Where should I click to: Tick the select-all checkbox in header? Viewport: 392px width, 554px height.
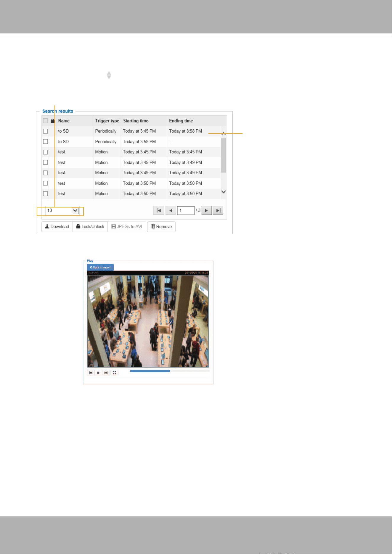45,121
